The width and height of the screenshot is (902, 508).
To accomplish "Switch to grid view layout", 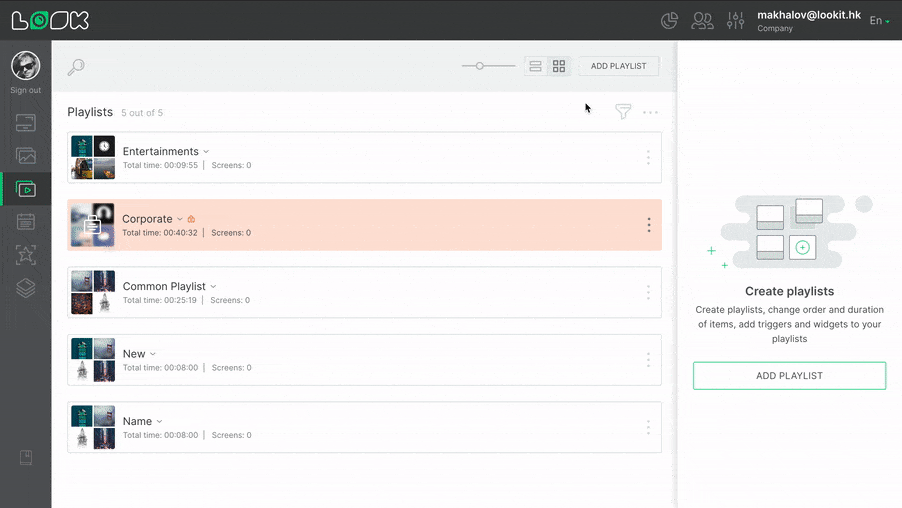I will 559,66.
